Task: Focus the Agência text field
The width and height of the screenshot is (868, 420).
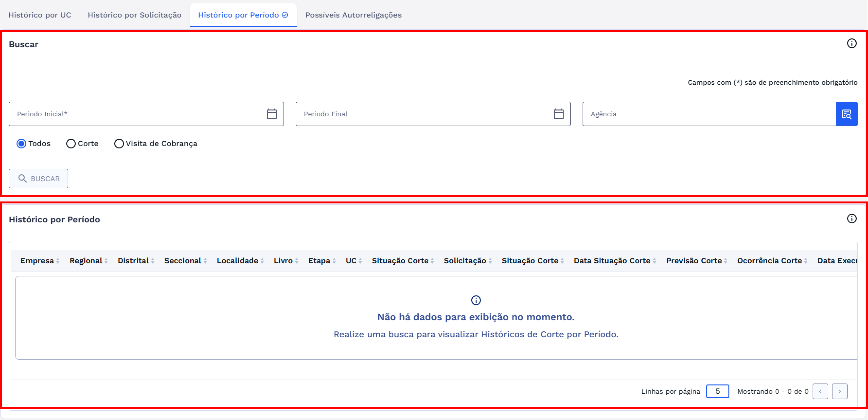Action: pyautogui.click(x=708, y=114)
